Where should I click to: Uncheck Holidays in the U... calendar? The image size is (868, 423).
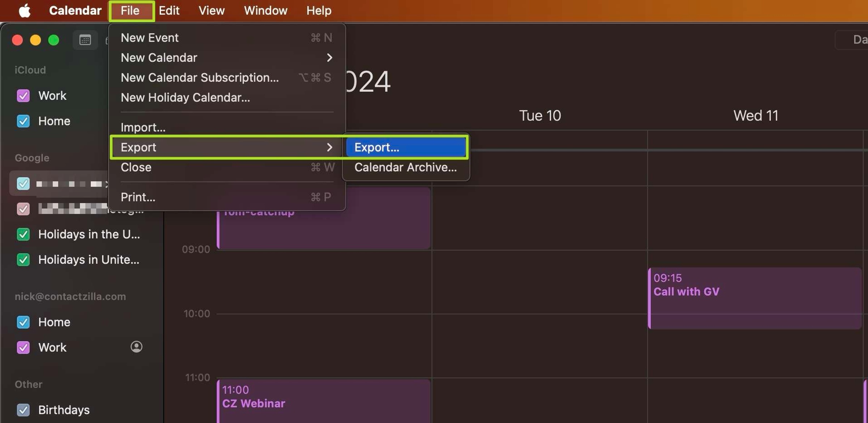click(x=23, y=234)
